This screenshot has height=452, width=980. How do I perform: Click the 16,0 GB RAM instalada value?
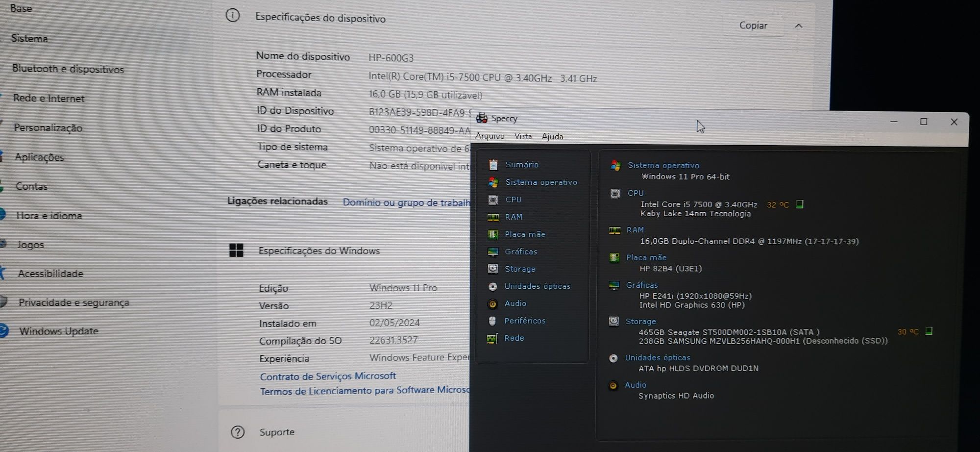tap(425, 95)
